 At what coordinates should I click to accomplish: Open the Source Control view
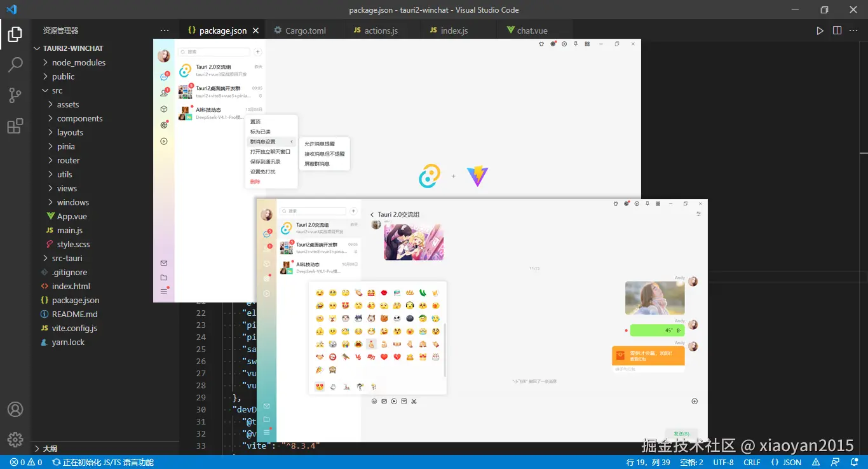pyautogui.click(x=15, y=95)
